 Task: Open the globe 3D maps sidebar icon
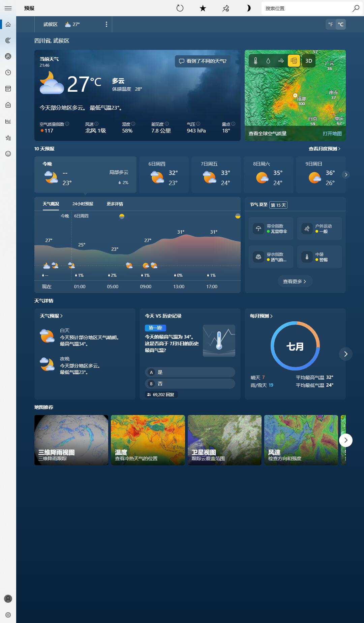(8, 56)
